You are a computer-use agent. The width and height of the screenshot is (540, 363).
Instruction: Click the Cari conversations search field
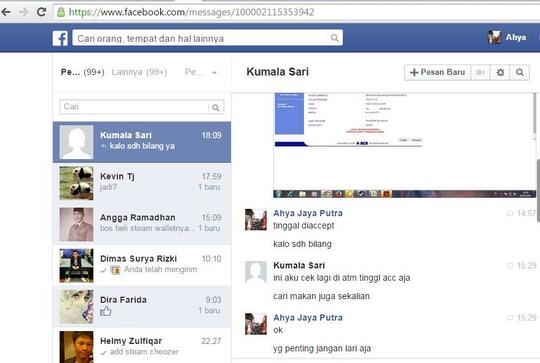pyautogui.click(x=134, y=107)
